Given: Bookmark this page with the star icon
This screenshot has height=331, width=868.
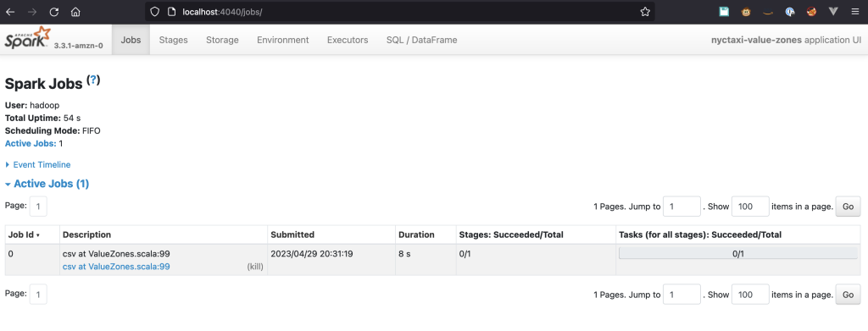Looking at the screenshot, I should [645, 12].
